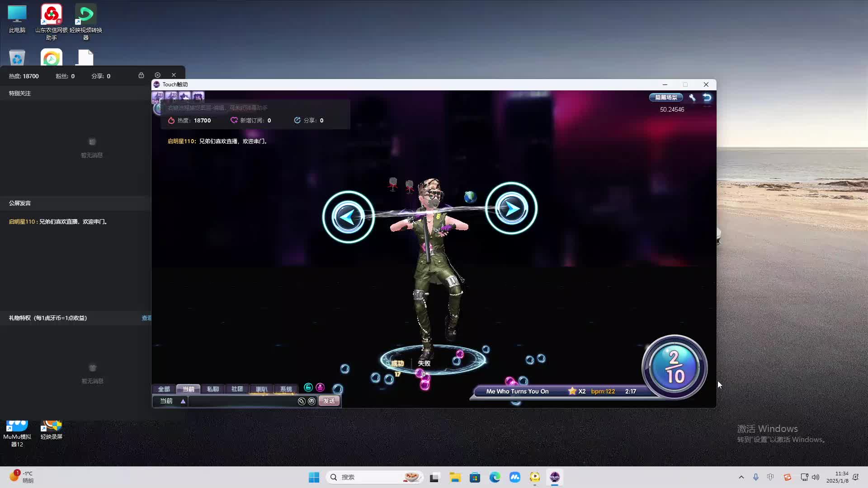868x488 pixels.
Task: Click the clear-chat eraser icon
Action: [302, 401]
